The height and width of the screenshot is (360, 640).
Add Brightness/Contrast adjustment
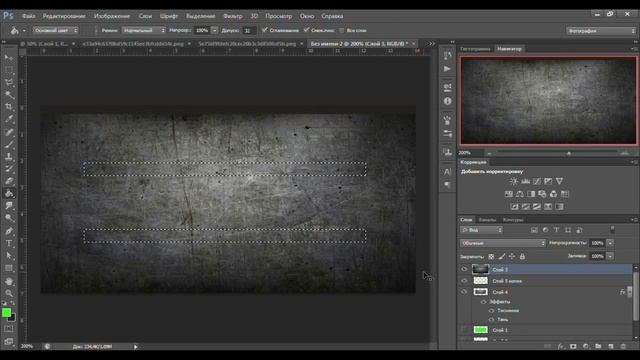[514, 181]
